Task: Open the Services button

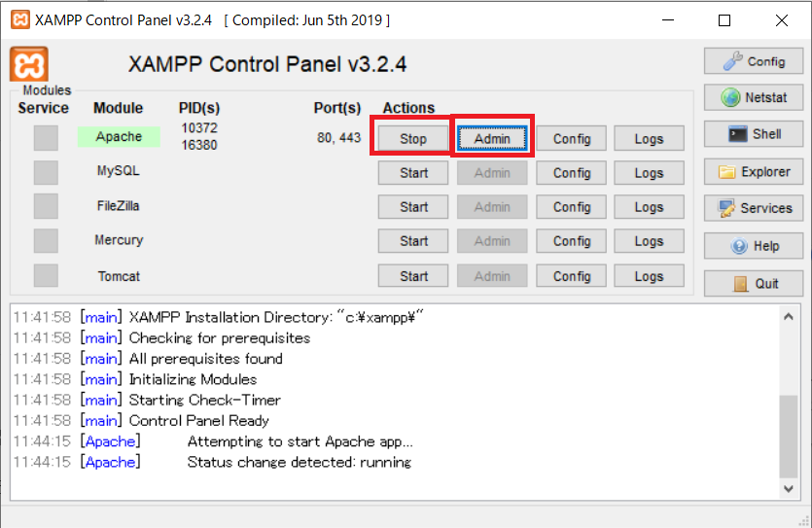Action: [x=754, y=208]
